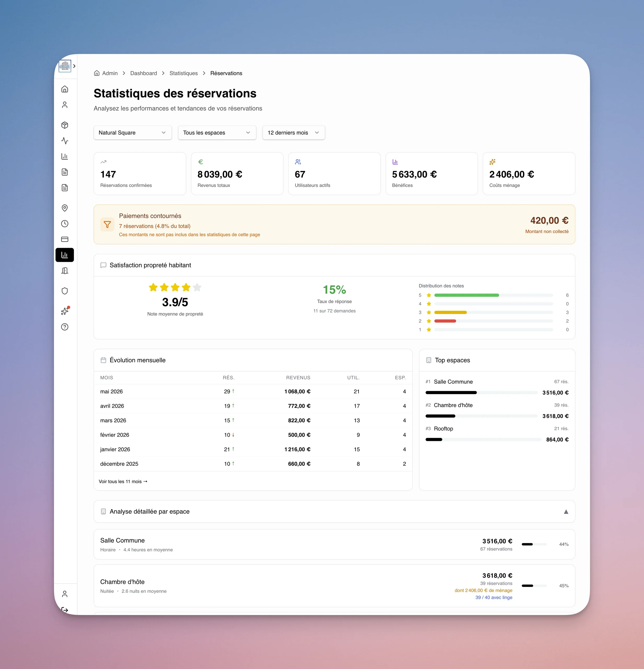Click the sparkle icon on Coûts ménage card

pos(492,162)
